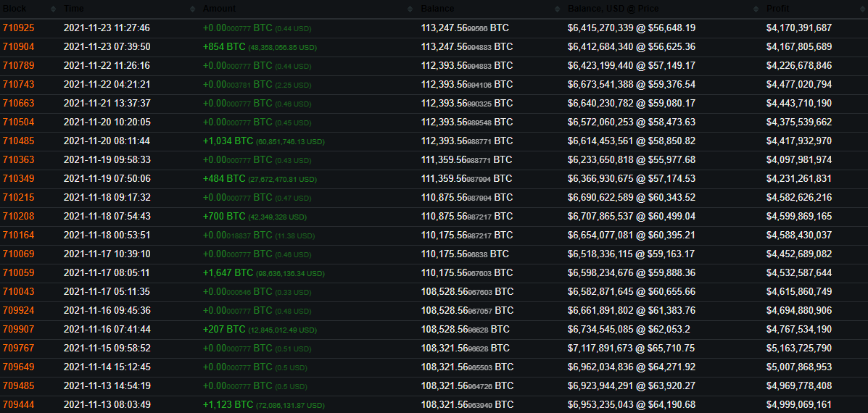The image size is (868, 413).
Task: Open block 710059 link
Action: (18, 272)
